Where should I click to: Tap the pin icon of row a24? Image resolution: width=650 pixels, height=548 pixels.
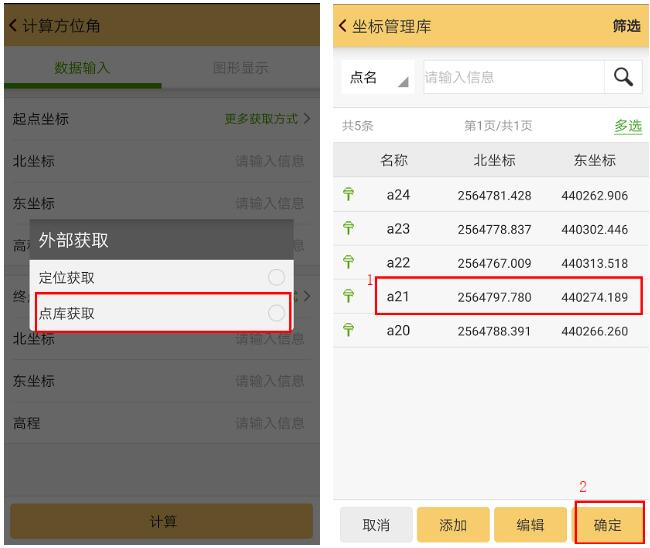pyautogui.click(x=348, y=194)
